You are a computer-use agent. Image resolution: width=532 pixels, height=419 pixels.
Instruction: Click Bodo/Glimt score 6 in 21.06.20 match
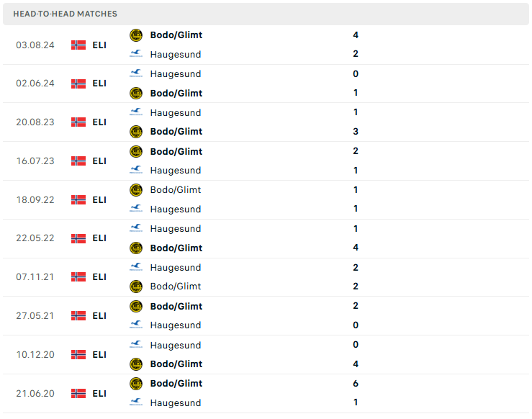(356, 384)
